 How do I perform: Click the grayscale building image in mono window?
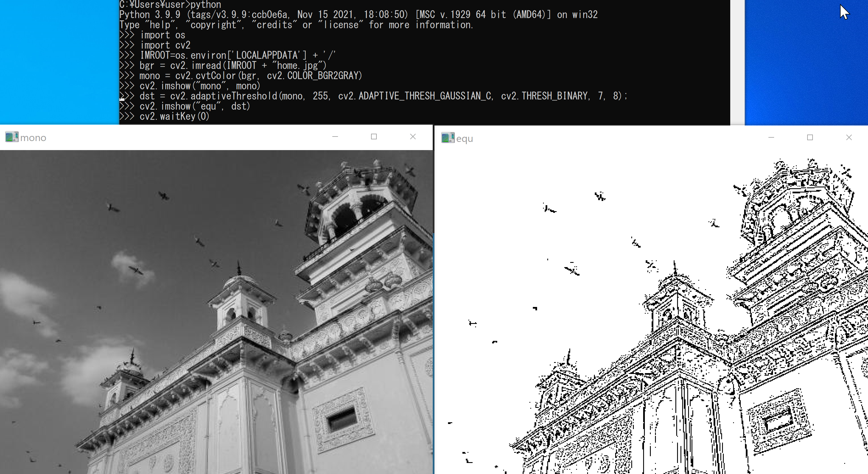point(216,312)
